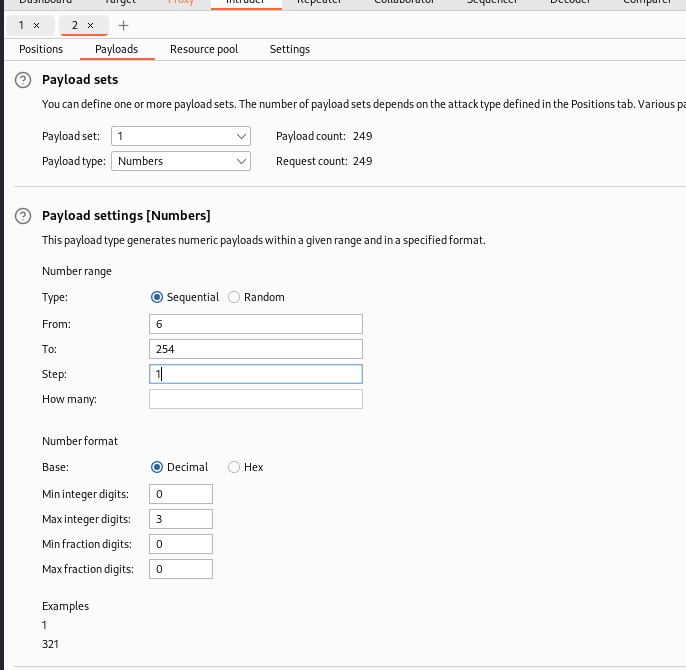
Task: Choose the Hex number base
Action: [x=234, y=467]
